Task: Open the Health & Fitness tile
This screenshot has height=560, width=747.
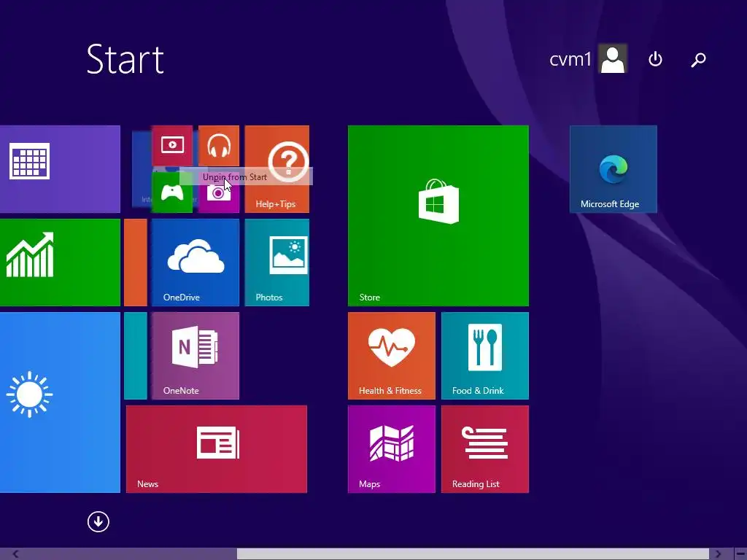Action: [x=392, y=356]
